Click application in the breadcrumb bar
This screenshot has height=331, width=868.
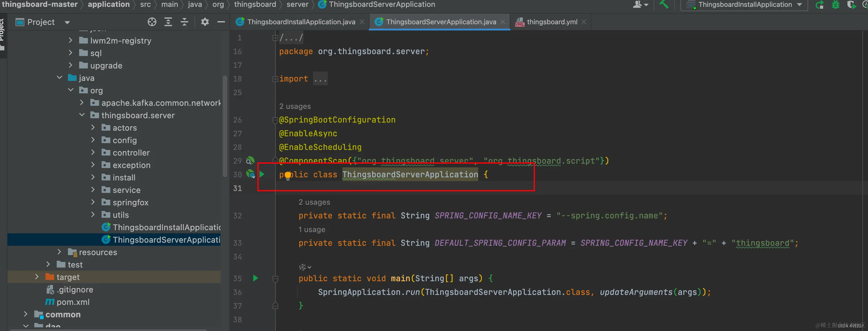[x=109, y=4]
